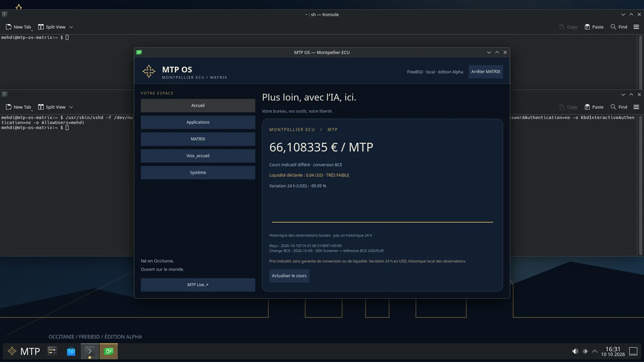The height and width of the screenshot is (362, 644).
Task: Click the "Reçu : 2026-10-10T14:31:06" timestamp line
Action: 305,246
